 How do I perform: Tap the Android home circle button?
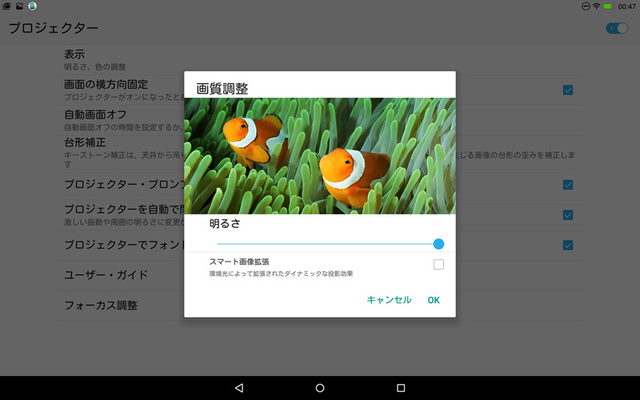point(320,388)
